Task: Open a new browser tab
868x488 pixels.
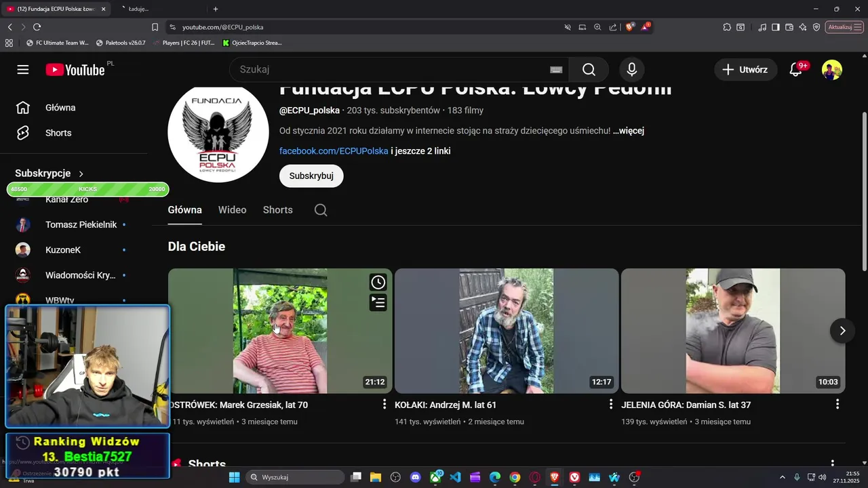Action: 216,9
